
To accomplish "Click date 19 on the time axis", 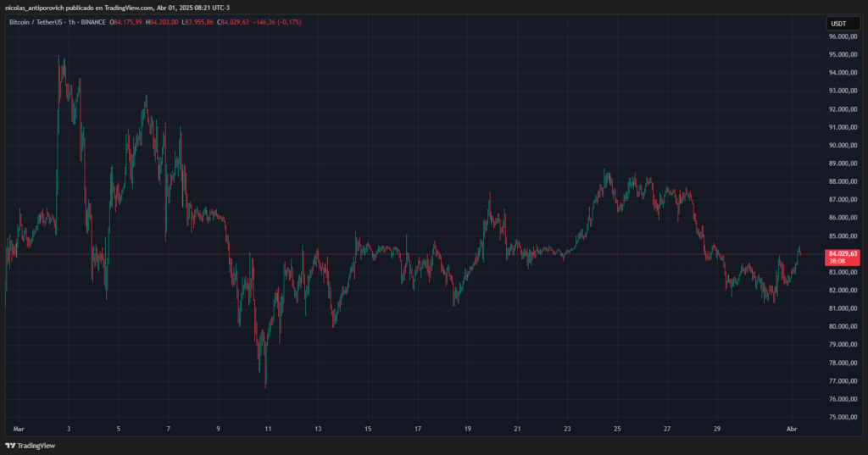I will [468, 429].
